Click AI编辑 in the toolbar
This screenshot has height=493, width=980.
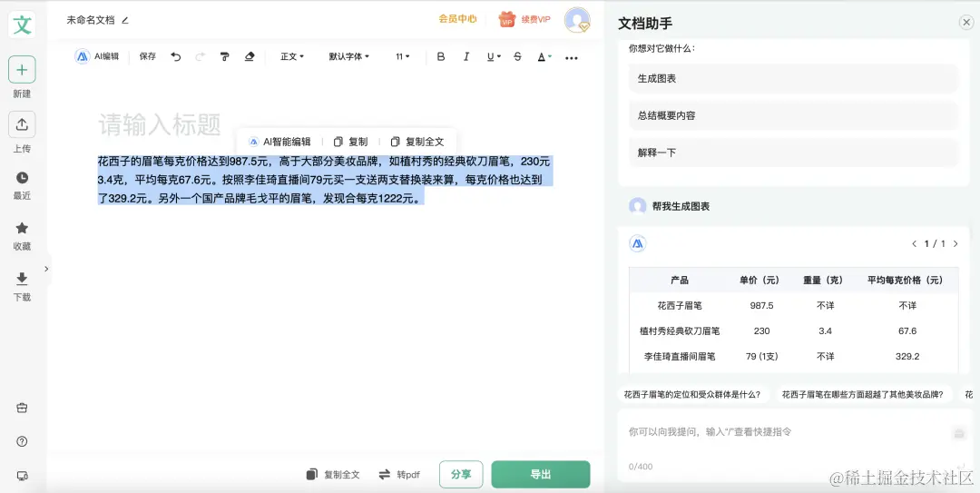click(x=97, y=56)
